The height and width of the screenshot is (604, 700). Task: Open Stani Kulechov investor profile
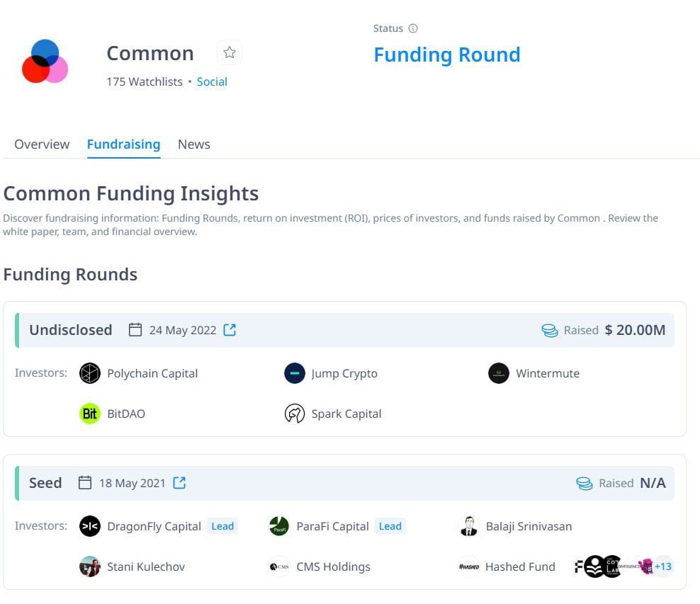(146, 566)
